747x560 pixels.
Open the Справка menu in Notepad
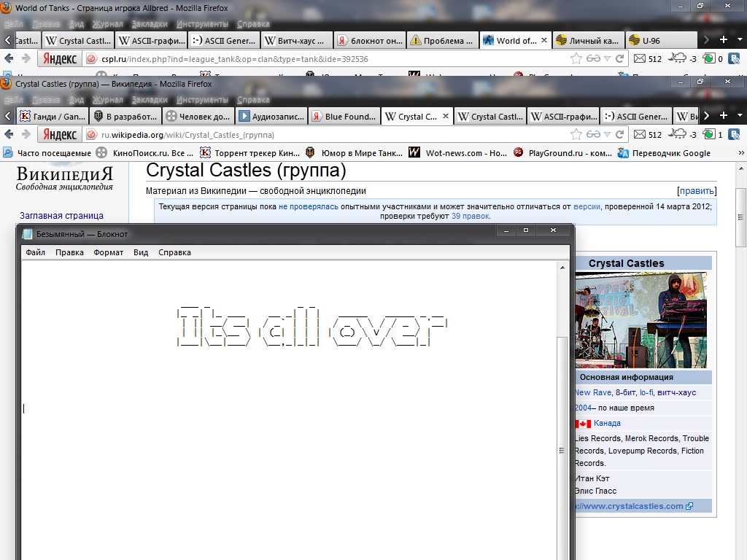click(174, 252)
